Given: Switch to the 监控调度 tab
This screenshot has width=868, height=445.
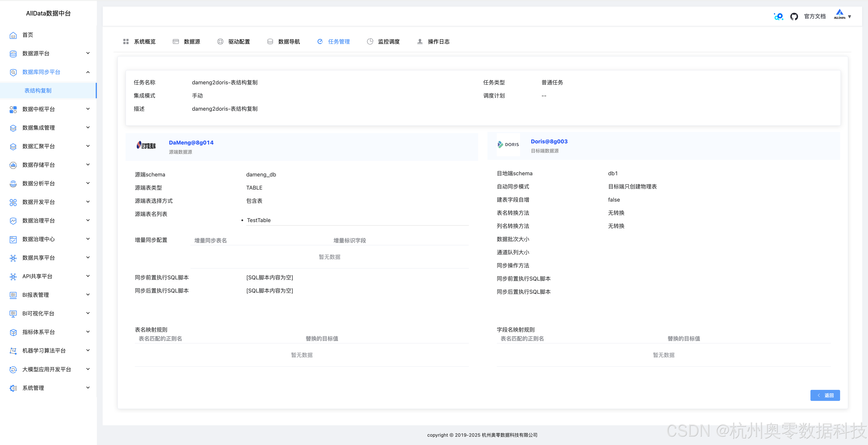Looking at the screenshot, I should [388, 42].
